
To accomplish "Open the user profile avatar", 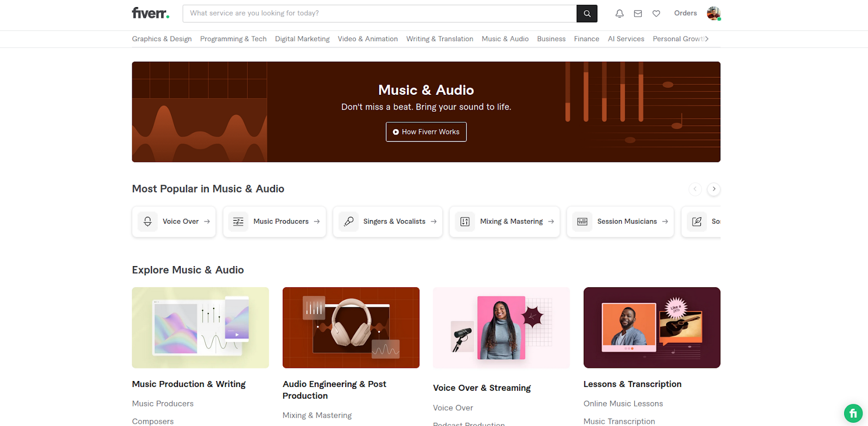I will [x=713, y=14].
